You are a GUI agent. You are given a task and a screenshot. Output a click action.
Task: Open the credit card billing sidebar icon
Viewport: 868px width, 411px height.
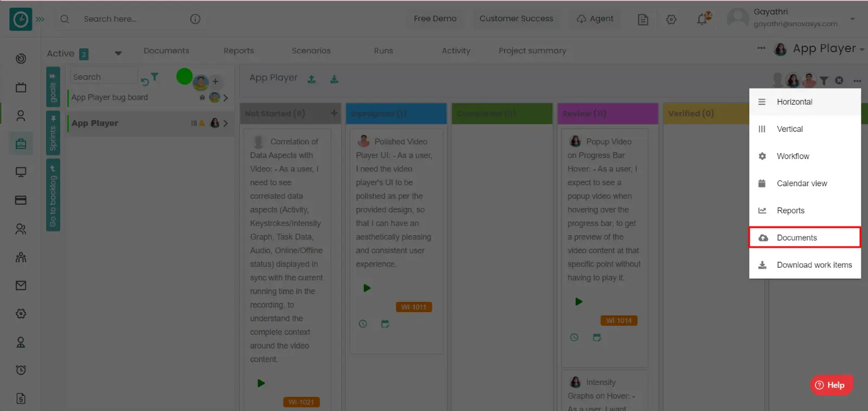coord(21,200)
